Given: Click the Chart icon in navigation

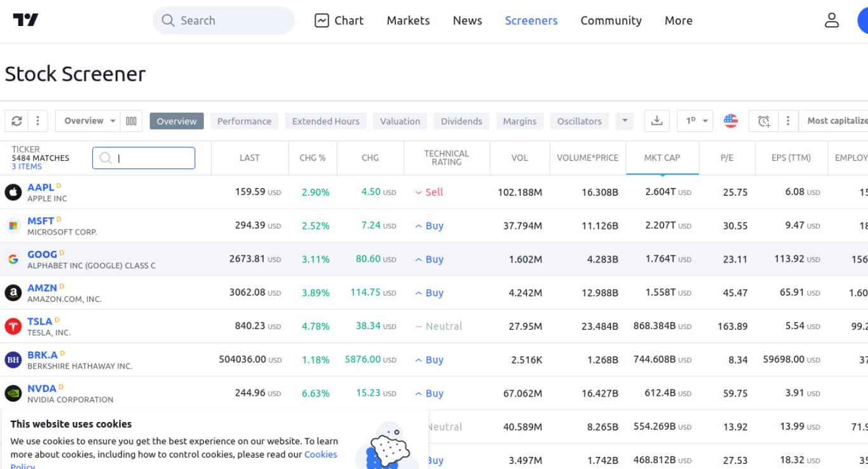Looking at the screenshot, I should coord(322,20).
